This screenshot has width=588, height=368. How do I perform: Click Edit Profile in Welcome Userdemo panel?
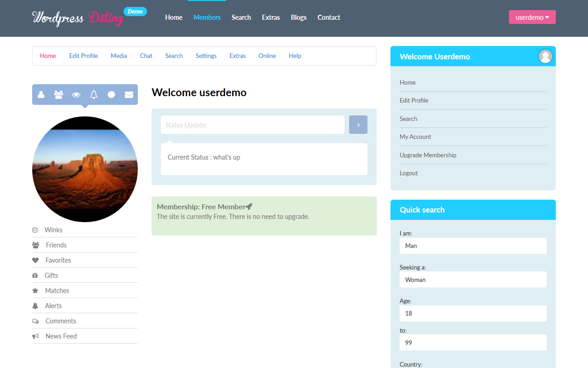[x=414, y=100]
